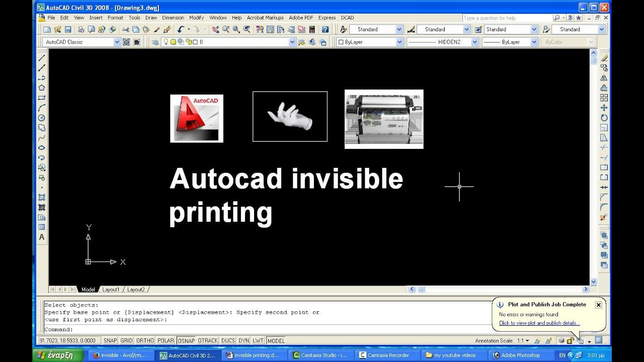The image size is (644, 362).
Task: Select the Rectangle draw tool
Action: click(42, 98)
